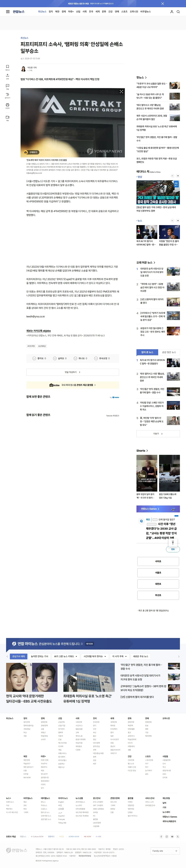React with 화나요 on the article
The width and height of the screenshot is (186, 868).
[80, 358]
